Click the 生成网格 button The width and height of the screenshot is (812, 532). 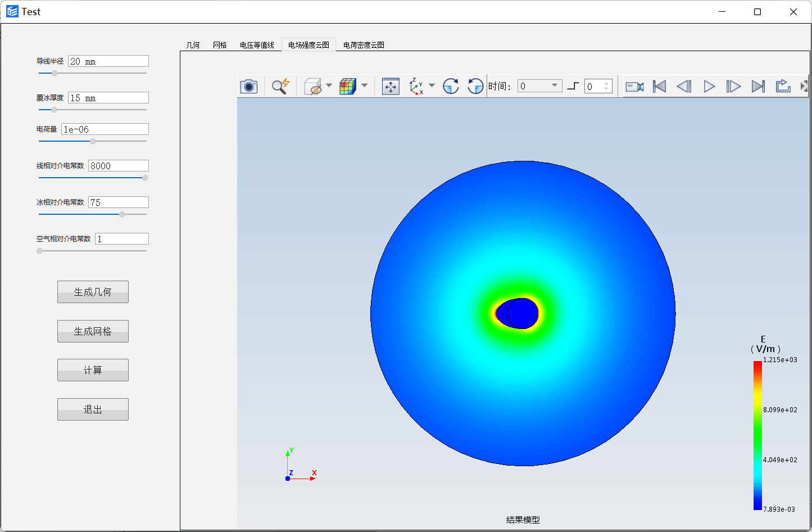(93, 331)
